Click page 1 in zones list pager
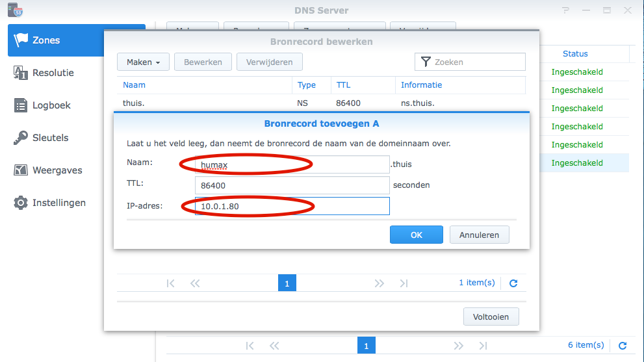The image size is (644, 362). pos(367,346)
